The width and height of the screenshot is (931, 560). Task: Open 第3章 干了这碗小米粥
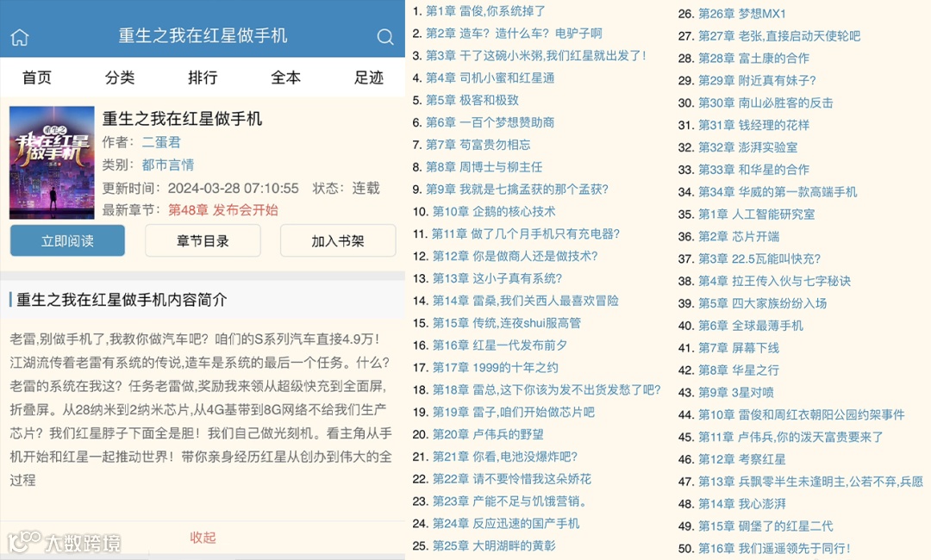pyautogui.click(x=535, y=56)
